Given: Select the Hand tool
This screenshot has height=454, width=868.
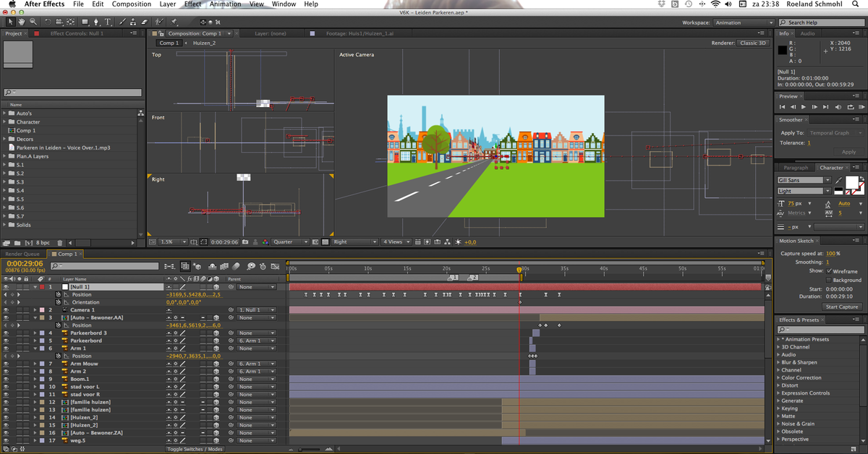Looking at the screenshot, I should click(x=22, y=22).
